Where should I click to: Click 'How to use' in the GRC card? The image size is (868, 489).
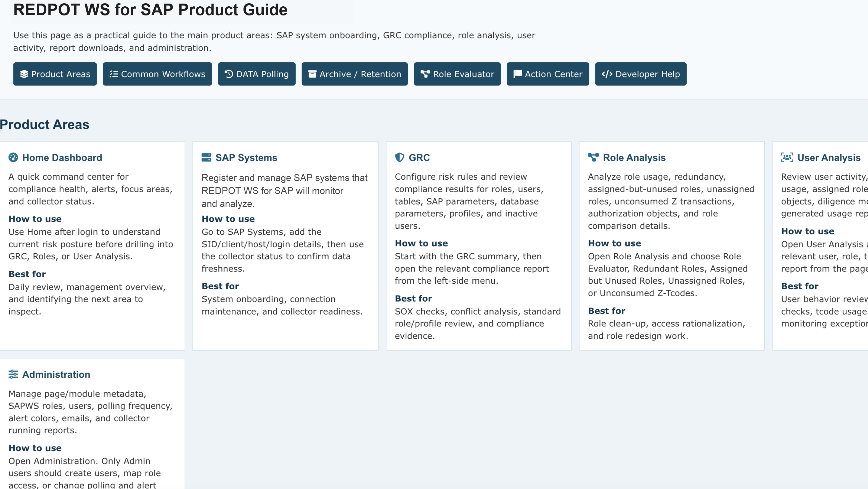tap(421, 243)
